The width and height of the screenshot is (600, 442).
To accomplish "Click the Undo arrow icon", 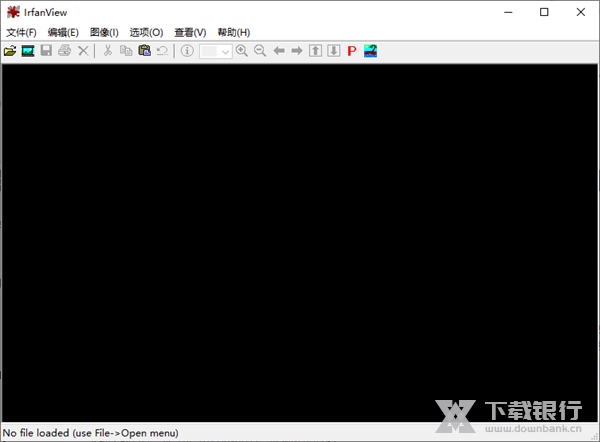I will (162, 51).
